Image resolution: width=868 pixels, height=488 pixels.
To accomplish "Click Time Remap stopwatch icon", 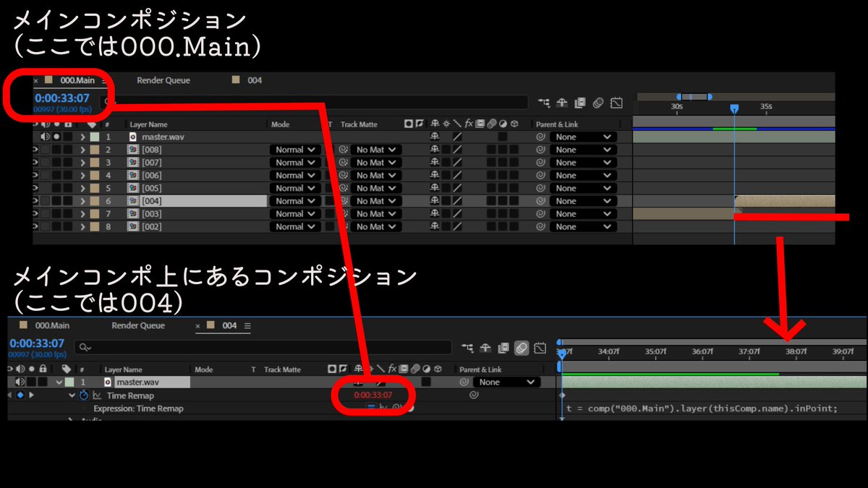I will coord(84,395).
